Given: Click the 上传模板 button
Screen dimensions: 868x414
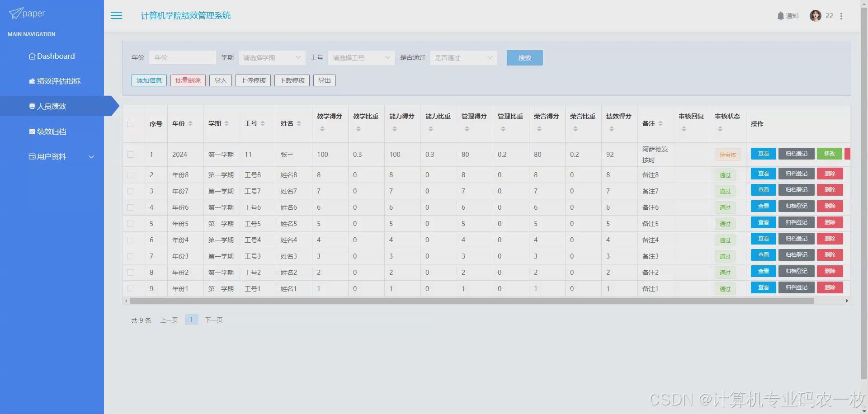Looking at the screenshot, I should [253, 80].
